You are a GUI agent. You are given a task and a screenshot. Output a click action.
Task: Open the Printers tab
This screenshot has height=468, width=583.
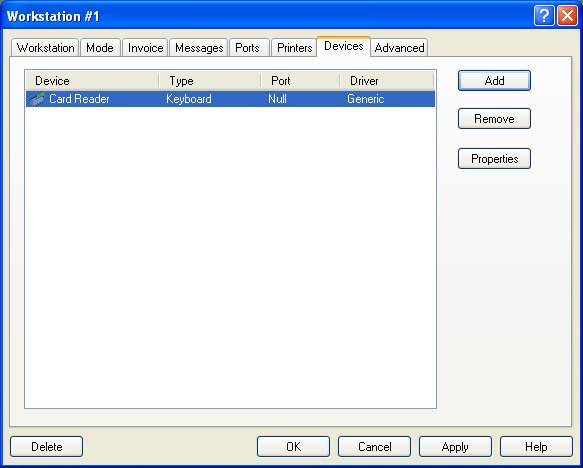294,48
